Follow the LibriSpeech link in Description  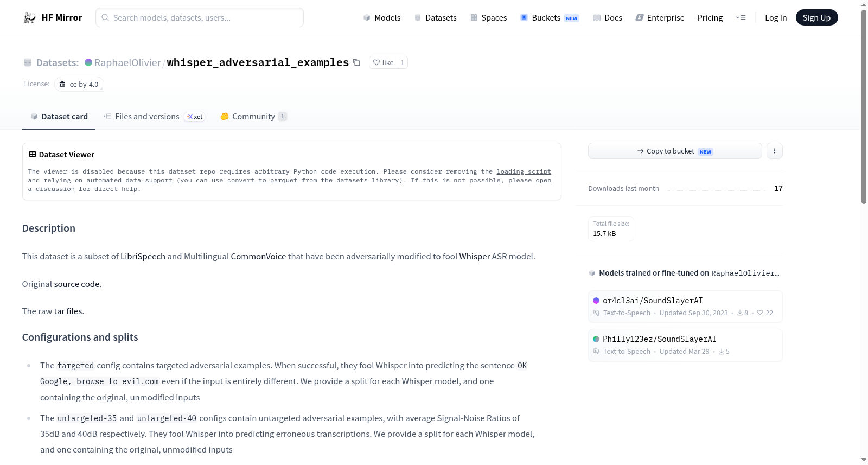point(143,257)
